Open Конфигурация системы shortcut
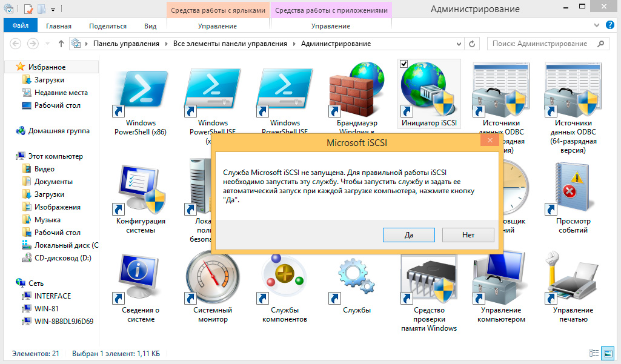This screenshot has height=364, width=621. click(141, 199)
